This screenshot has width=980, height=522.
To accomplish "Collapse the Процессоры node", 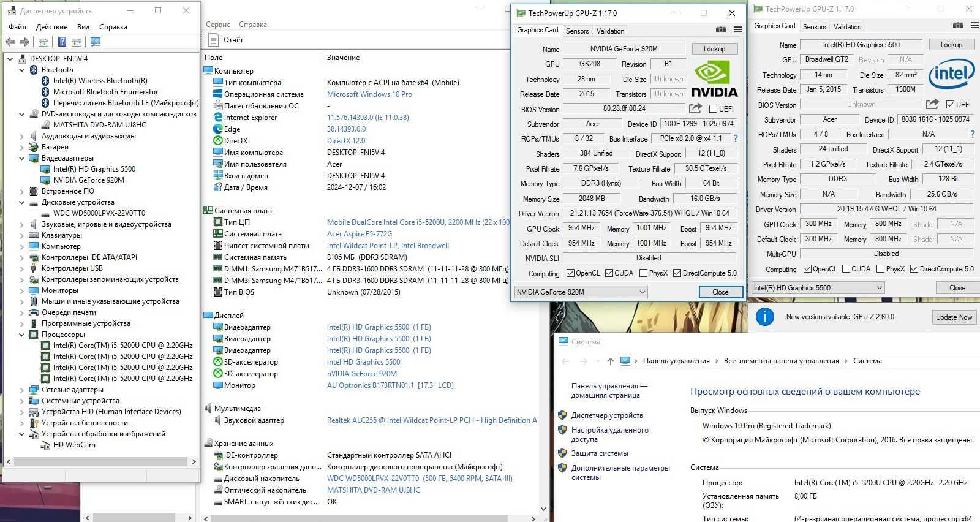I will coord(21,335).
